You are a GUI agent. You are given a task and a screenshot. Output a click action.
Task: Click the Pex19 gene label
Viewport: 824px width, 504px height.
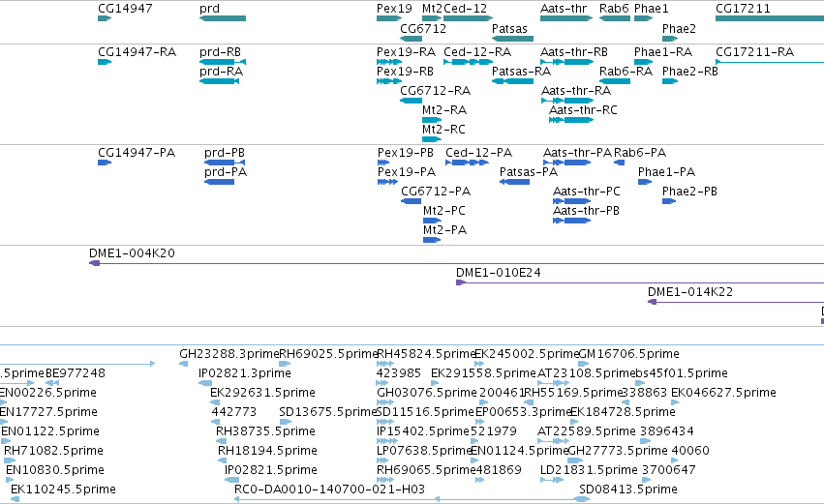[x=394, y=9]
